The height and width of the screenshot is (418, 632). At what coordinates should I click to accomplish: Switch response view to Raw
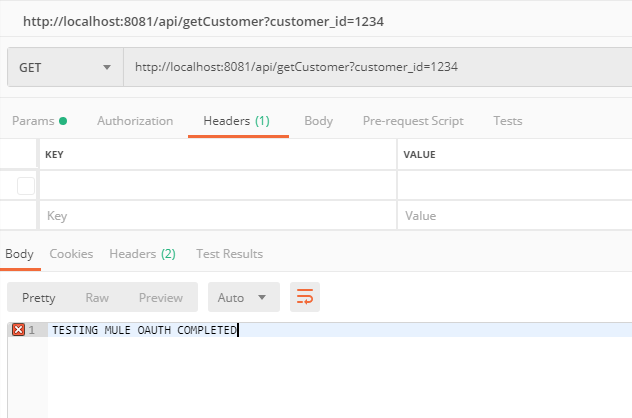point(97,297)
